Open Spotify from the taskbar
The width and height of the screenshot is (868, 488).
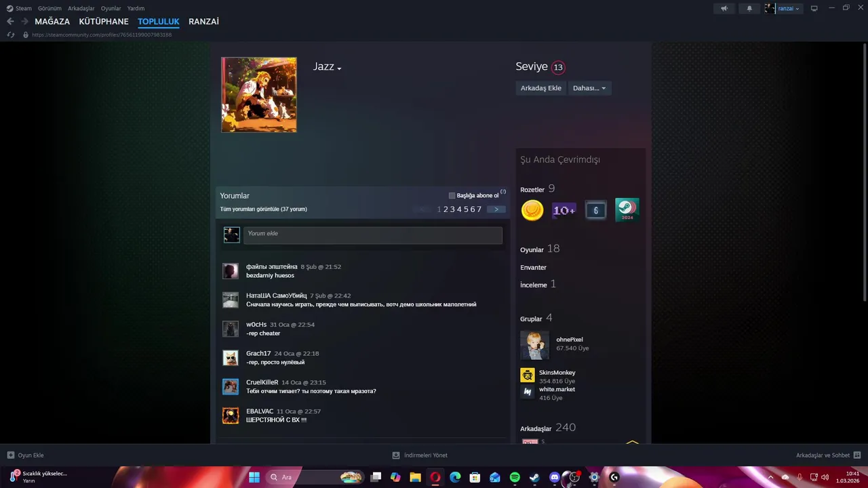(x=515, y=477)
